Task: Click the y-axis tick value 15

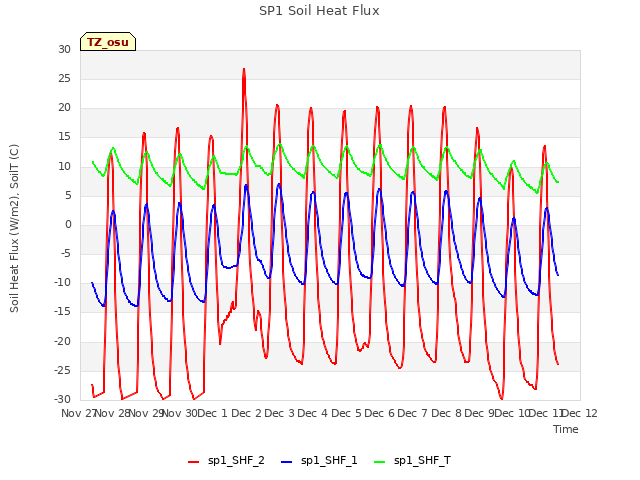Action: [x=64, y=137]
